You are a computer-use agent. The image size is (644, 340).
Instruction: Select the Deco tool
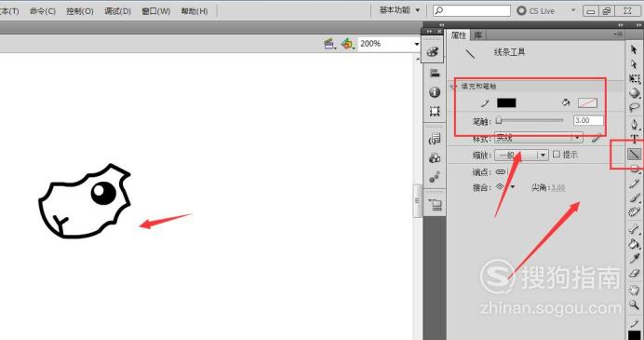pos(635,212)
